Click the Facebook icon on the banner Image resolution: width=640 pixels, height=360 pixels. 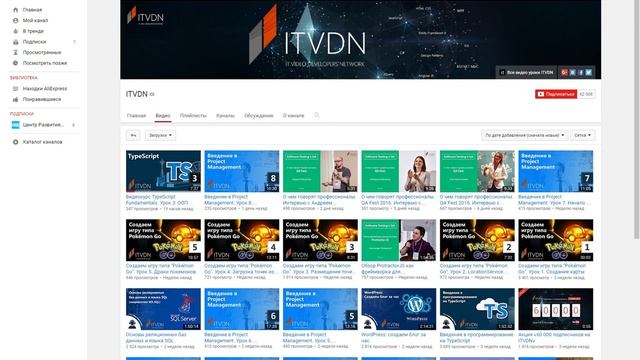pos(580,72)
